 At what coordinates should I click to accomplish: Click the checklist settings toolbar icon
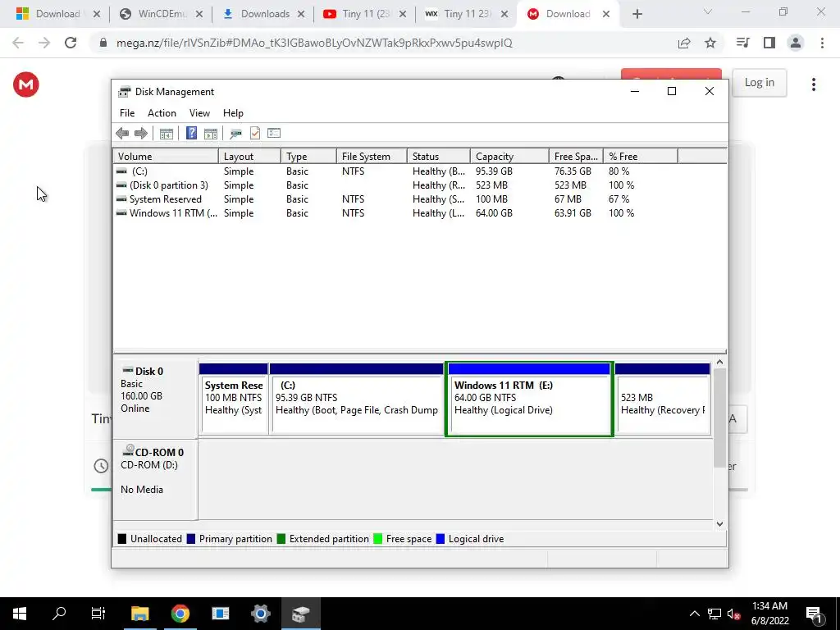coord(274,133)
